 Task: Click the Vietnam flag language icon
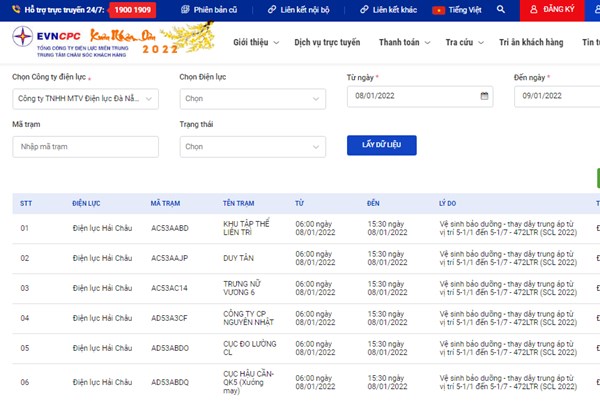439,10
